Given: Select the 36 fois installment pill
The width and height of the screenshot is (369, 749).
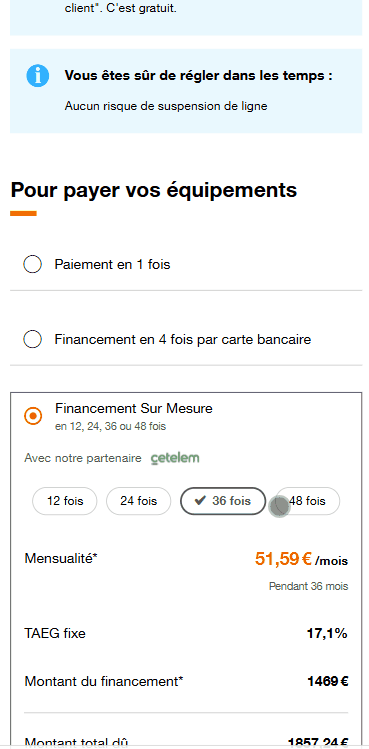Looking at the screenshot, I should pyautogui.click(x=223, y=501).
